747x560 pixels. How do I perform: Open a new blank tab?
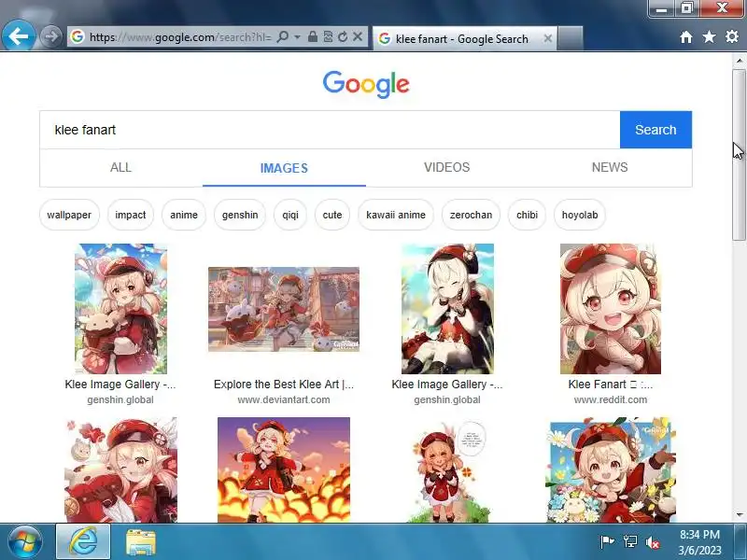tap(571, 38)
